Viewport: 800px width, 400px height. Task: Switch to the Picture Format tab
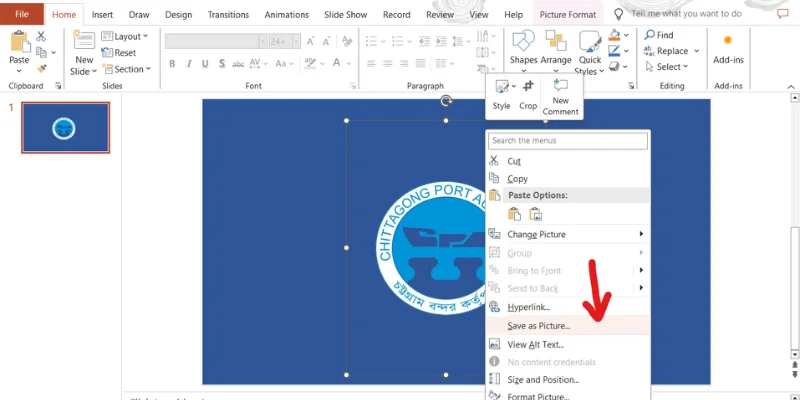coord(568,15)
